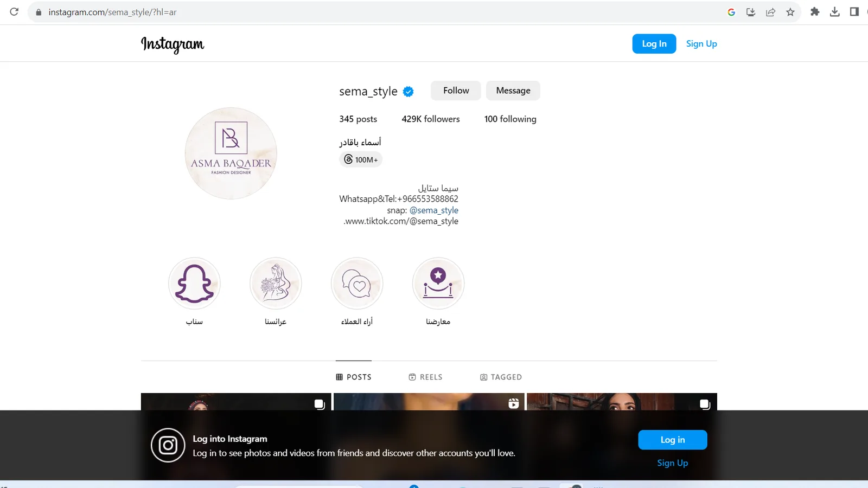Click the Instagram camera icon in login banner

click(168, 445)
